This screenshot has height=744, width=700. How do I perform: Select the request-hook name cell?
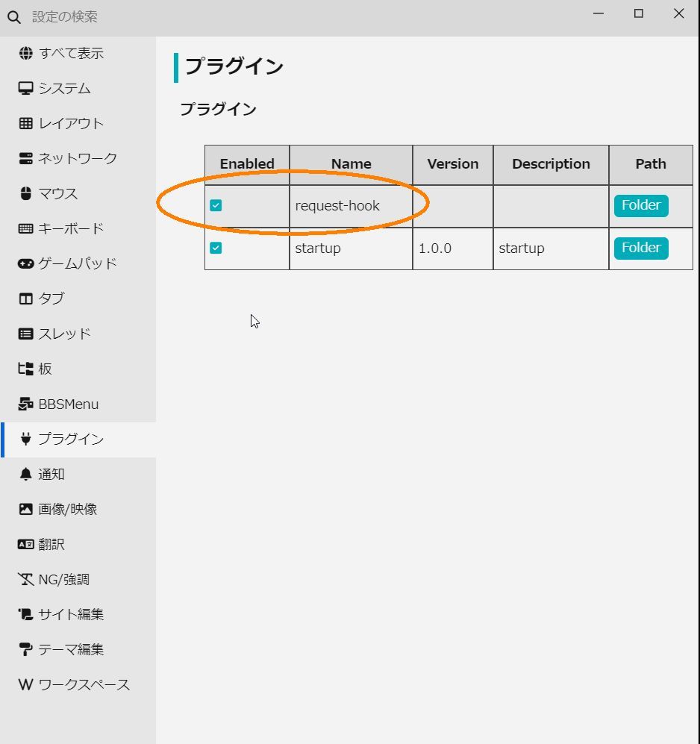[351, 206]
